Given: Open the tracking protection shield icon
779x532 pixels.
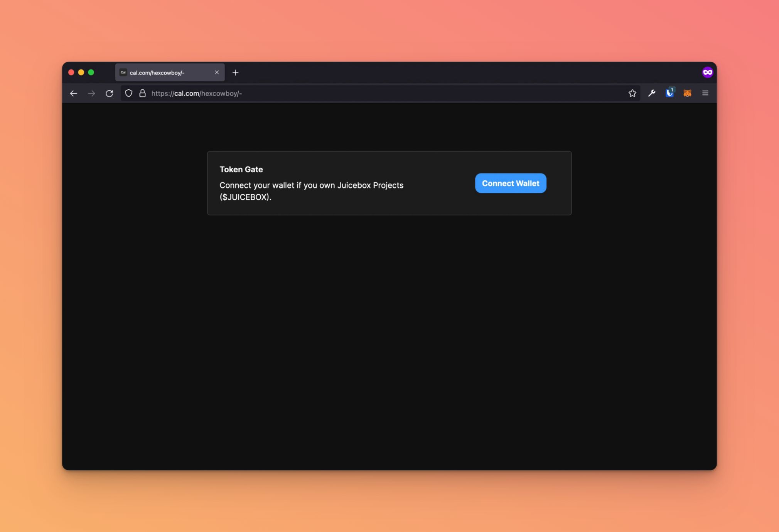Looking at the screenshot, I should 129,93.
